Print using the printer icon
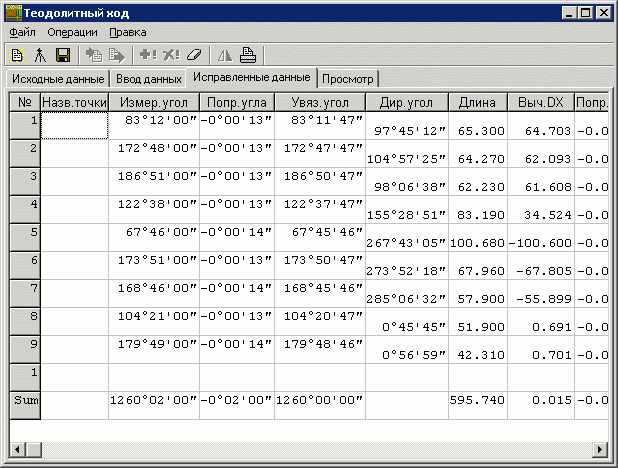The image size is (618, 468). pos(248,55)
